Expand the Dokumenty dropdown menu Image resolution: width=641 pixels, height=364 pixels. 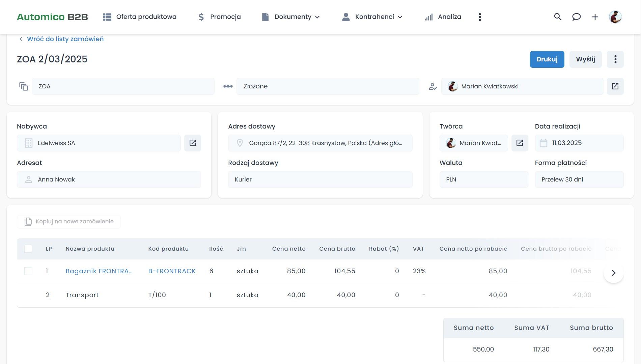291,17
